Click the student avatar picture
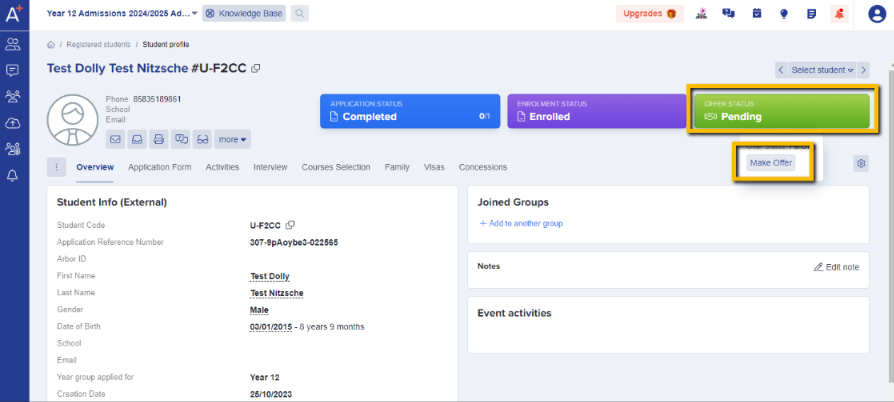 pyautogui.click(x=72, y=121)
